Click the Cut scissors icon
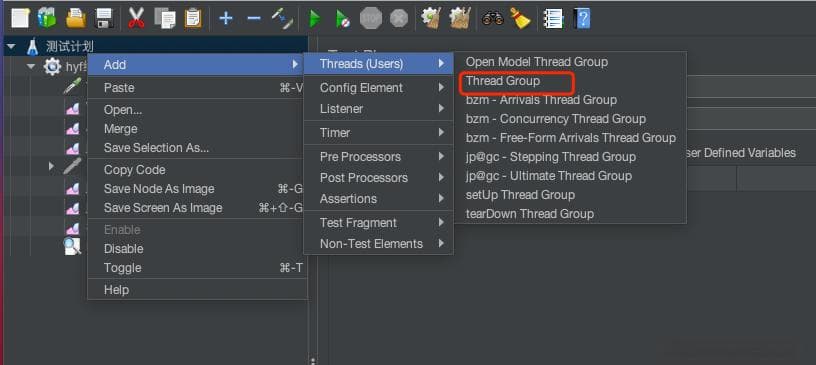This screenshot has width=816, height=365. 136,19
